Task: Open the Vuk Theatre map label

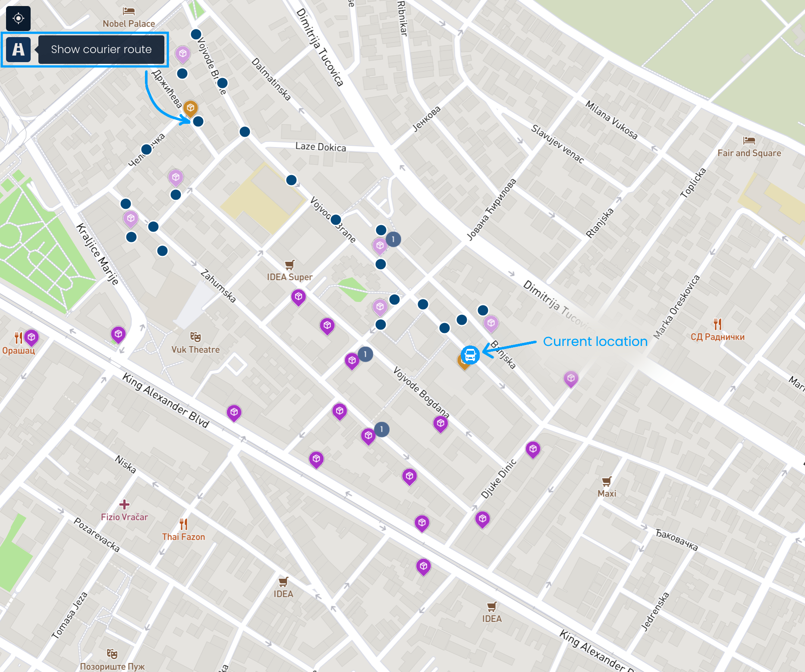Action: coord(195,350)
